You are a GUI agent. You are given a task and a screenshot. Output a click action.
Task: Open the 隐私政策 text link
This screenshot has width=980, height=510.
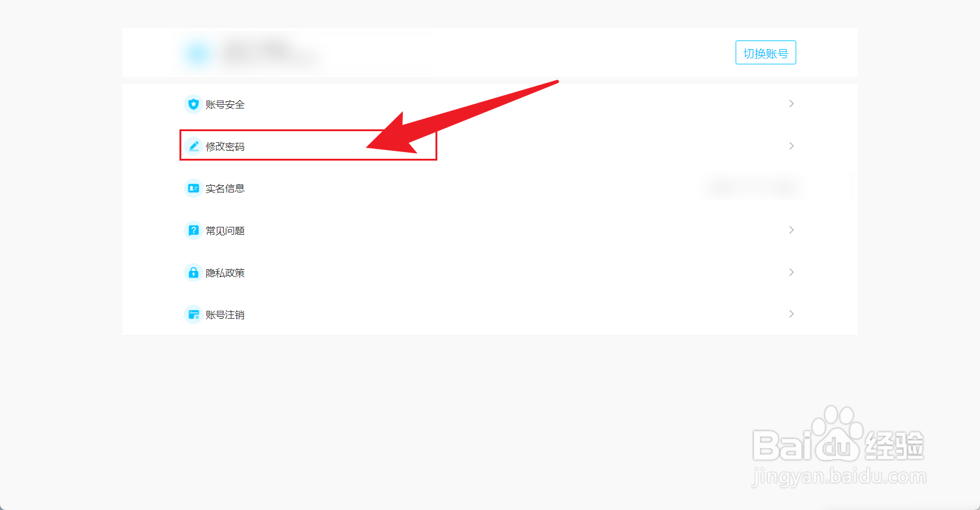click(225, 273)
